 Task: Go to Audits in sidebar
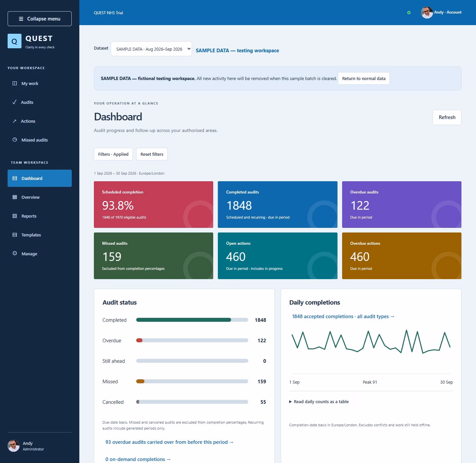(40, 102)
